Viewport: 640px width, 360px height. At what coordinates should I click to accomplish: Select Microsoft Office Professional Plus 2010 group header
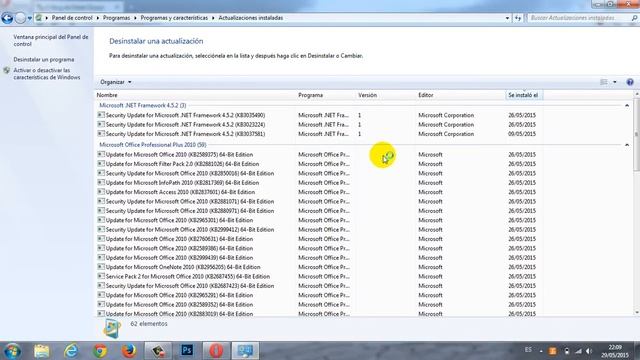tap(153, 145)
